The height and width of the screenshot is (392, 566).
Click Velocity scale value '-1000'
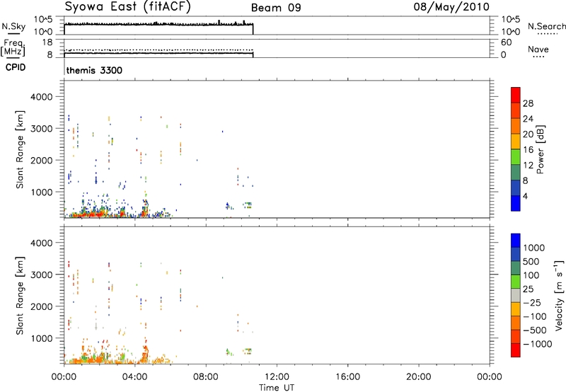point(537,344)
